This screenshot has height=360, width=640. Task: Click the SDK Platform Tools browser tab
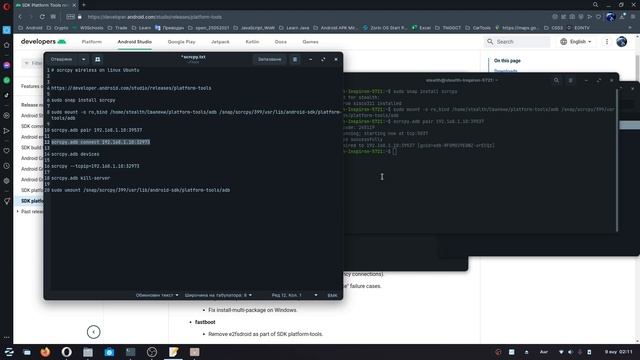coord(46,5)
